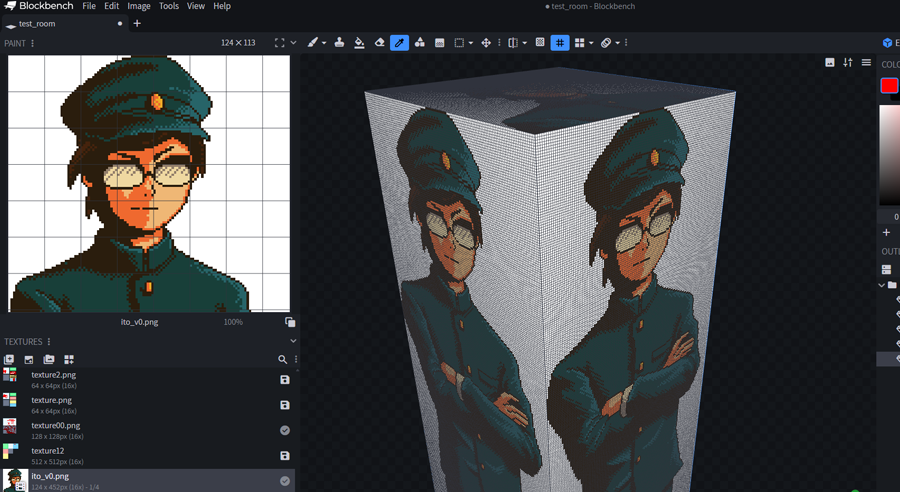The image size is (900, 492).
Task: Open the UV size dropdown arrow
Action: (293, 43)
